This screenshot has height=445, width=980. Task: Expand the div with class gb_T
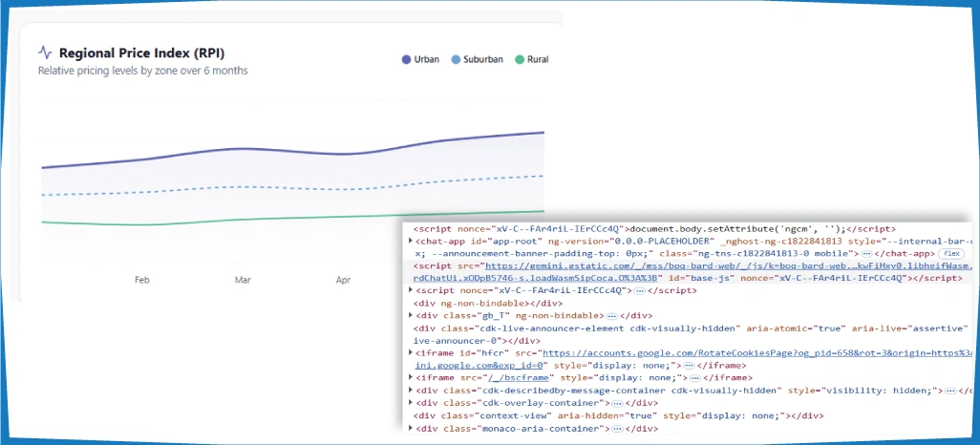tap(410, 315)
